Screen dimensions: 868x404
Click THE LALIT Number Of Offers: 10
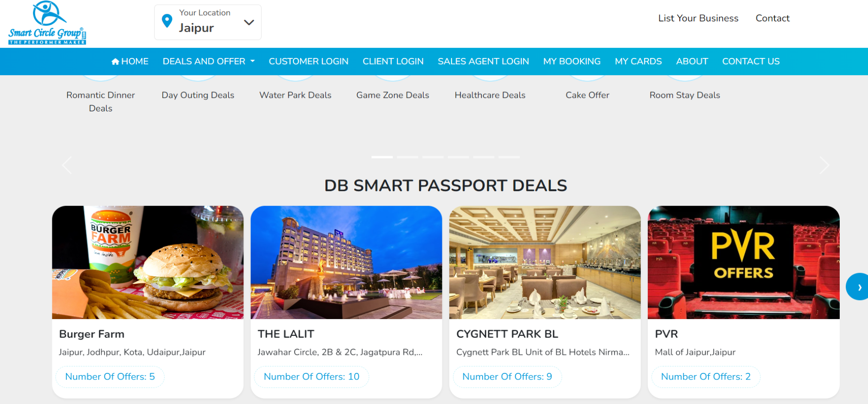click(x=312, y=377)
